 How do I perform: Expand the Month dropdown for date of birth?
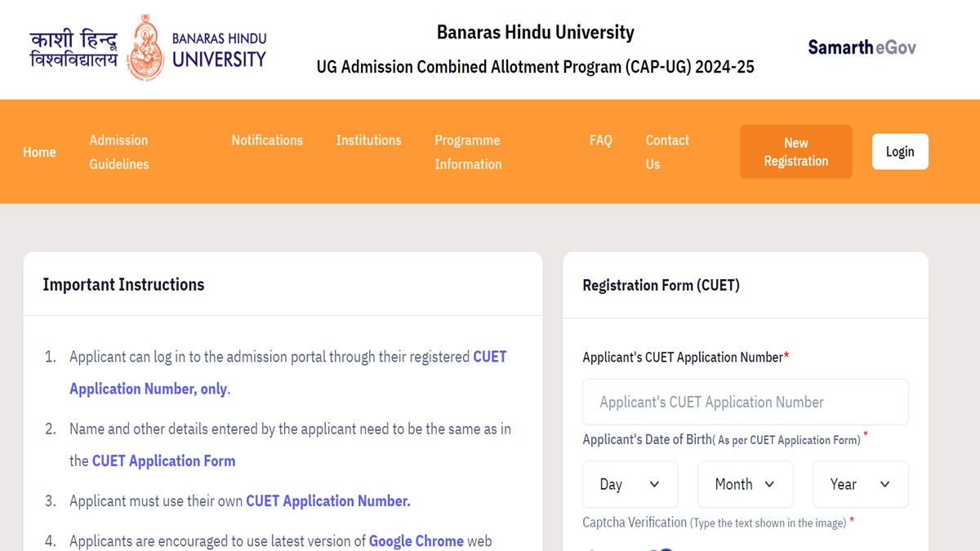pyautogui.click(x=746, y=484)
